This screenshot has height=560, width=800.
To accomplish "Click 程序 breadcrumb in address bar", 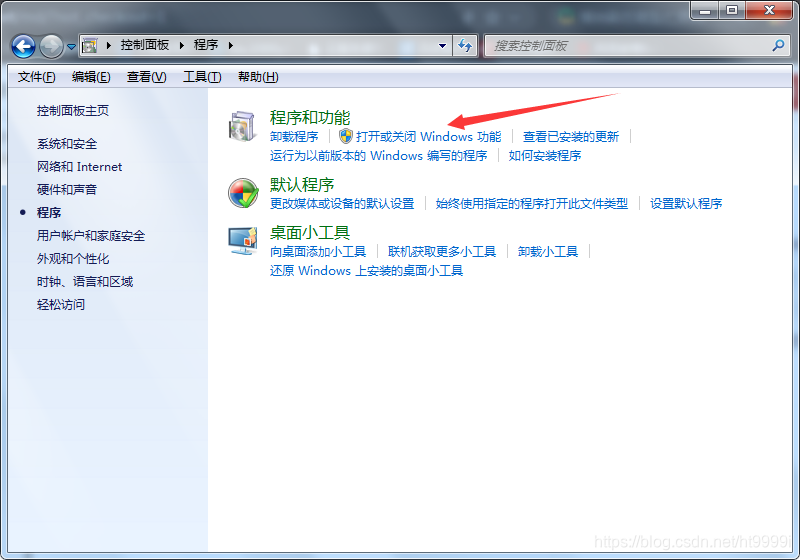I will (x=206, y=45).
